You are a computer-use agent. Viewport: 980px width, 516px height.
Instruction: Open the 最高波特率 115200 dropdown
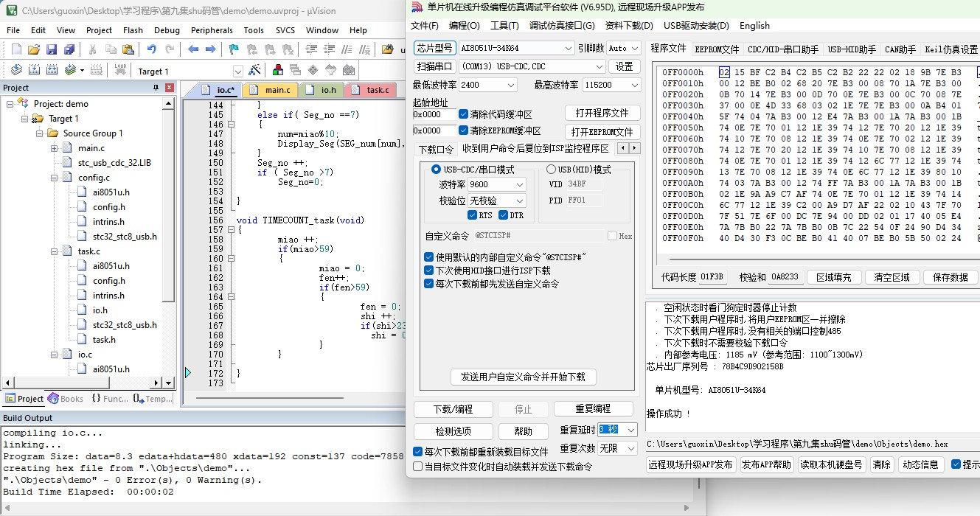[611, 85]
